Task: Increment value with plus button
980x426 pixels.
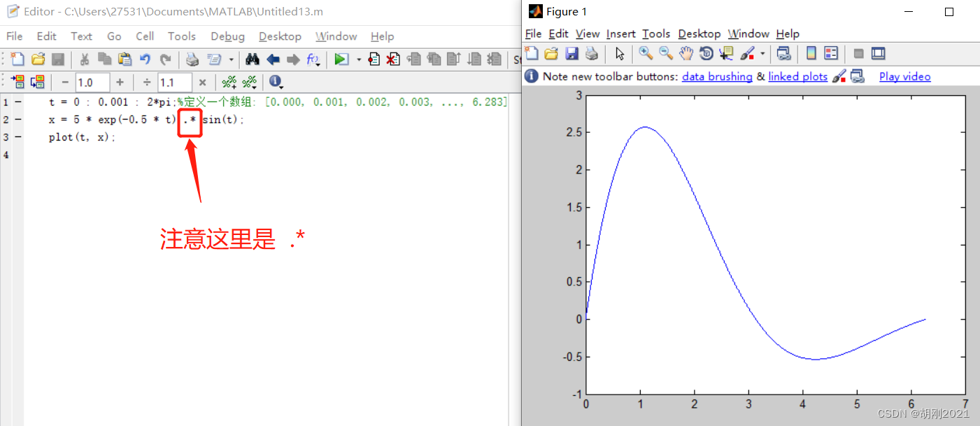Action: pyautogui.click(x=120, y=82)
